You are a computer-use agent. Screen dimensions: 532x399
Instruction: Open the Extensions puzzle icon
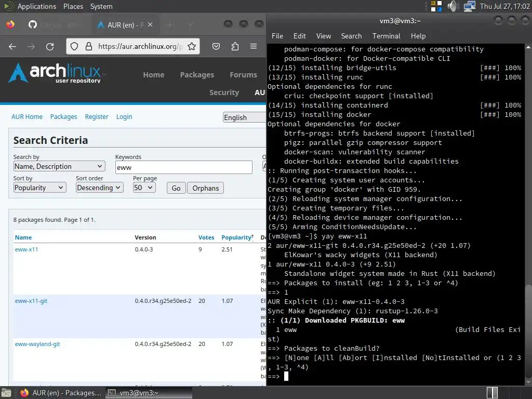pos(235,46)
